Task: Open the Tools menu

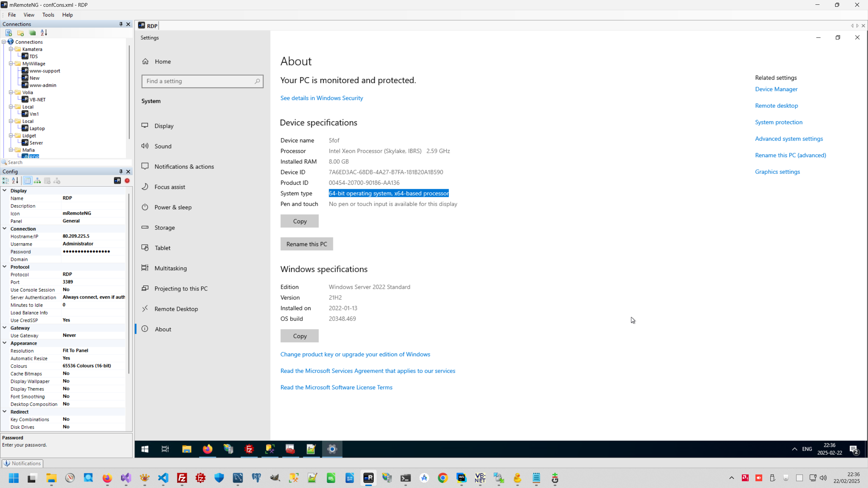Action: pos(48,15)
